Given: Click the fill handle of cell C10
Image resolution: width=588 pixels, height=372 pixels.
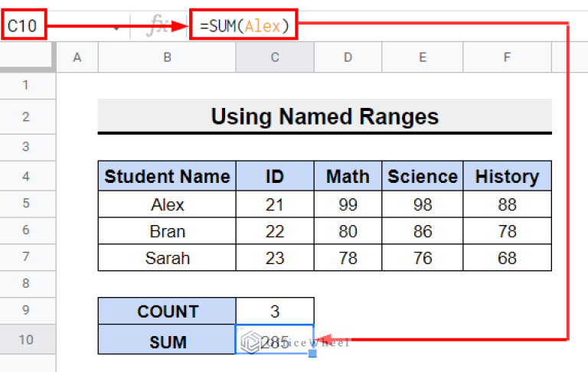Looking at the screenshot, I should [312, 354].
